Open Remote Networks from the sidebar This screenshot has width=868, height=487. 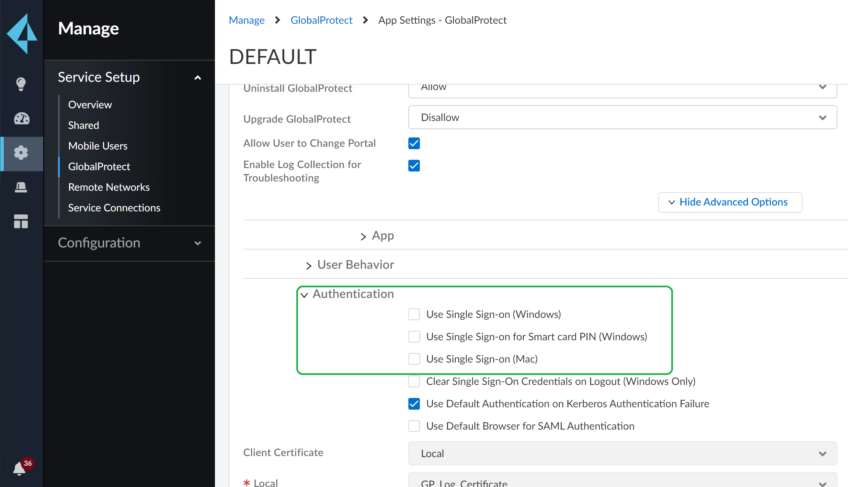point(109,187)
